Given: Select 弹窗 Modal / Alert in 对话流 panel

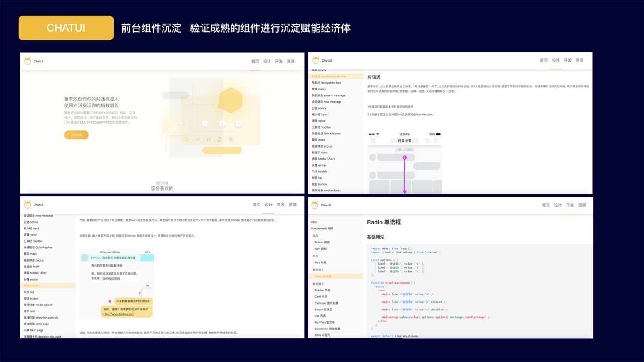Looking at the screenshot, I should click(x=323, y=159).
